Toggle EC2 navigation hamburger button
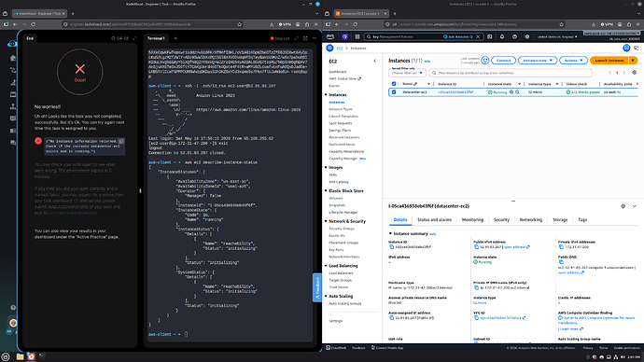Viewport: 644px width, 362px height. click(x=329, y=48)
